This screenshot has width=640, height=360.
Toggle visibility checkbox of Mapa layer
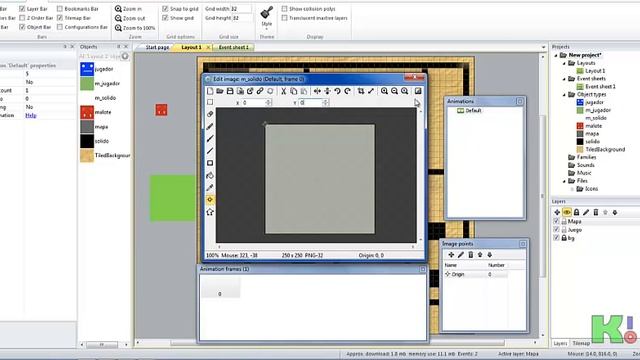[556, 221]
